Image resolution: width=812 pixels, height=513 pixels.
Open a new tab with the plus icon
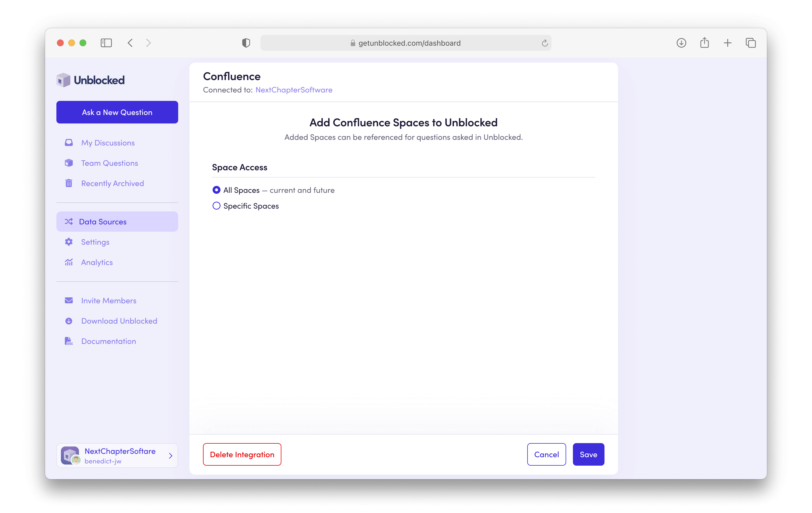(727, 43)
